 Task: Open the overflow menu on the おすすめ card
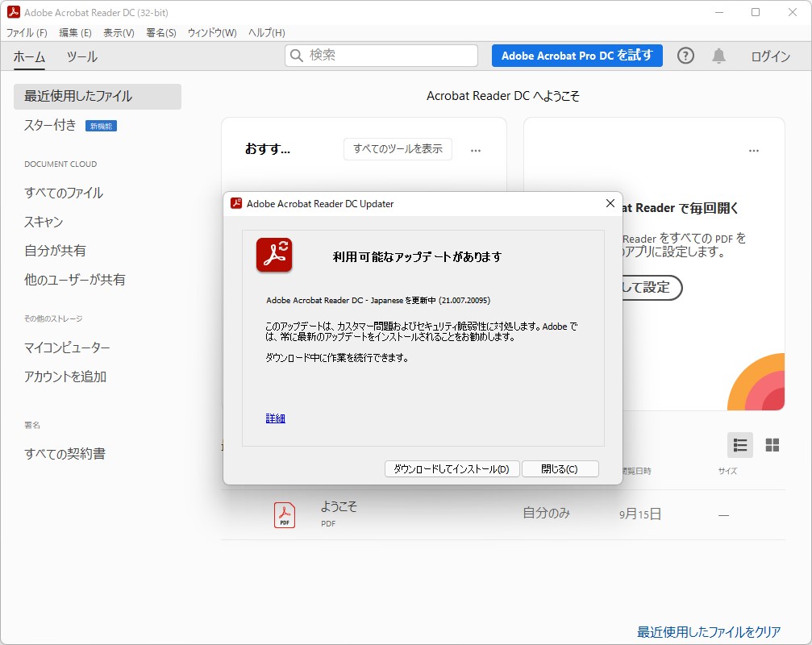476,150
